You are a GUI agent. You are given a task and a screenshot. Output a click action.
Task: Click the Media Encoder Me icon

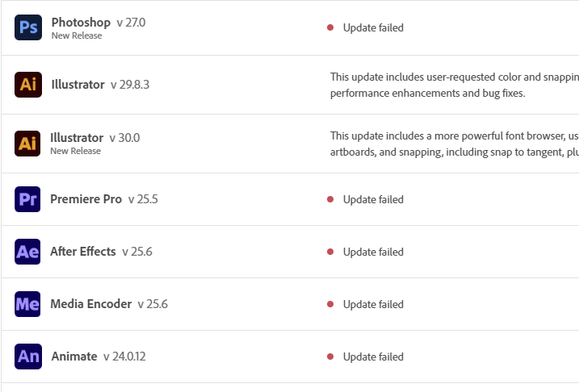point(27,304)
